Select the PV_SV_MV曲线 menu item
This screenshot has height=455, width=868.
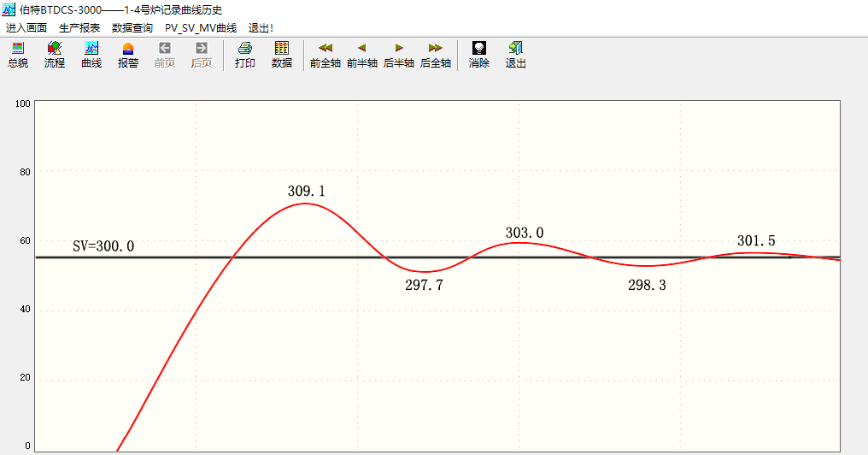[201, 28]
